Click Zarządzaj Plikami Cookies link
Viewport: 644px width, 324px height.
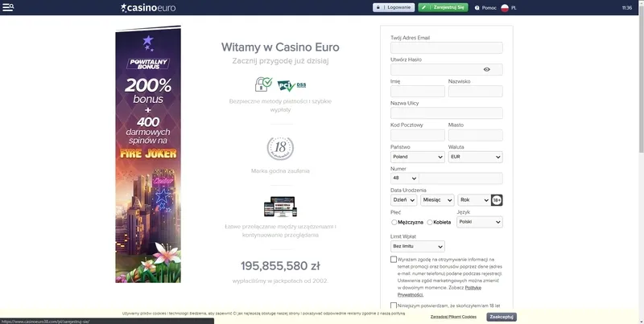coord(453,317)
